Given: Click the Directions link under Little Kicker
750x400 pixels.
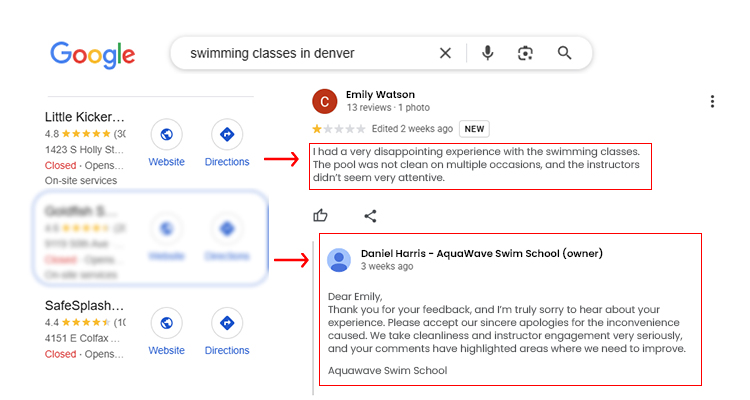Looking at the screenshot, I should pyautogui.click(x=227, y=162).
